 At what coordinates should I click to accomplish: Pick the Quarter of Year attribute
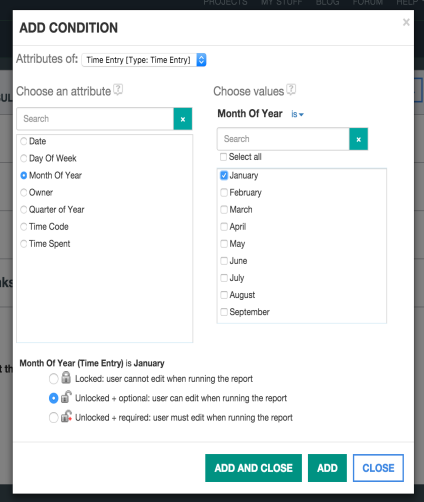24,210
